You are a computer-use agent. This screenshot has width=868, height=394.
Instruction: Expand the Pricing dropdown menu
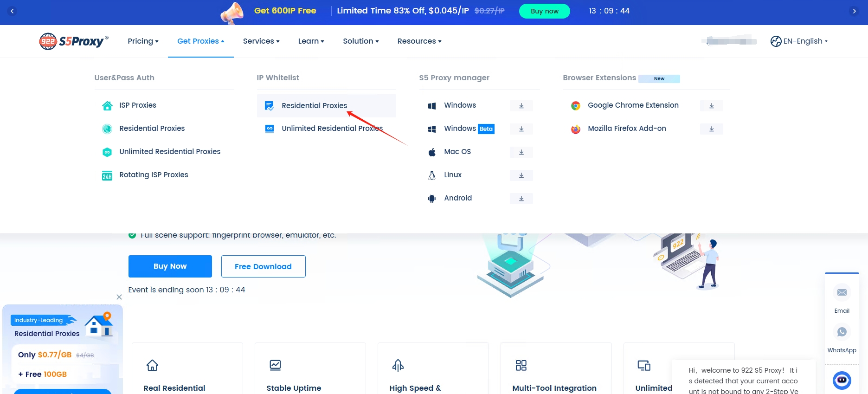pyautogui.click(x=143, y=41)
